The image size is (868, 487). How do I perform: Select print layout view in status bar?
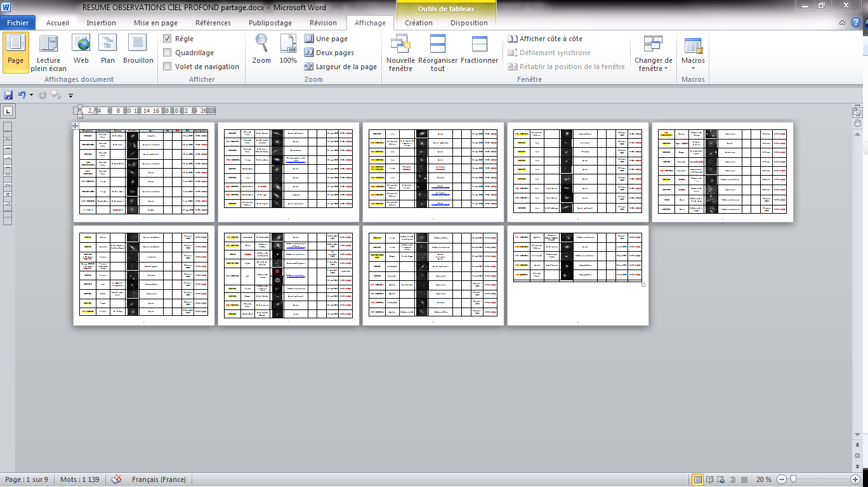pyautogui.click(x=697, y=479)
